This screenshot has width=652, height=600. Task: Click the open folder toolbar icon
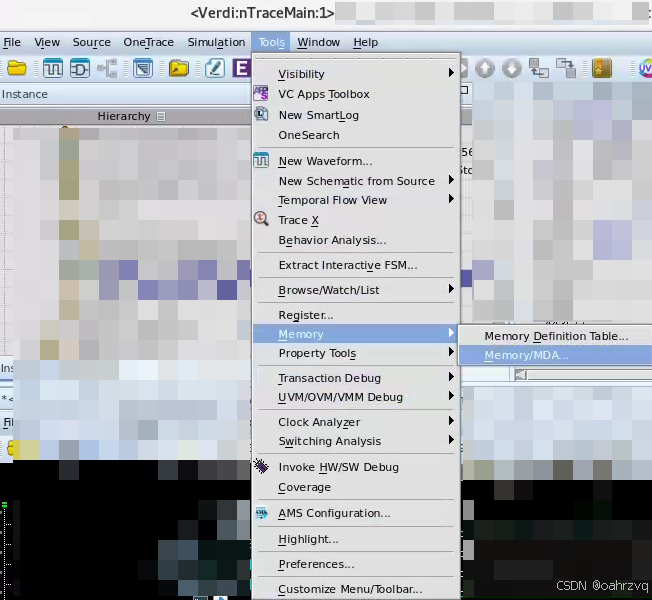[17, 68]
